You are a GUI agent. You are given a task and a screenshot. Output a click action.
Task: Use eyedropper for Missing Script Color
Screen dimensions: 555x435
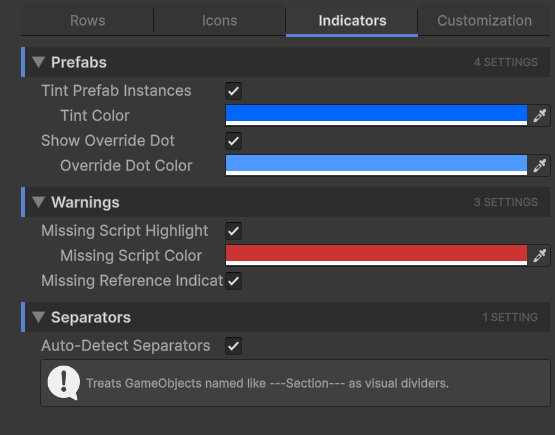click(x=539, y=256)
